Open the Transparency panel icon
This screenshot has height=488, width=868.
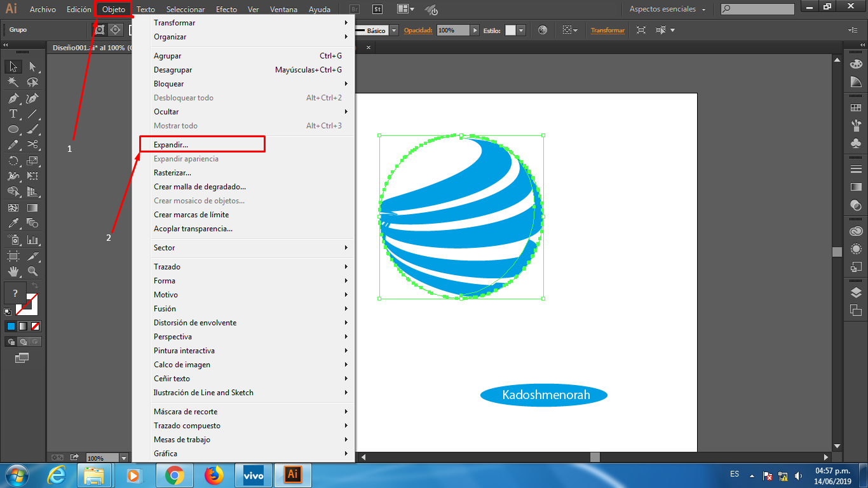click(x=856, y=205)
